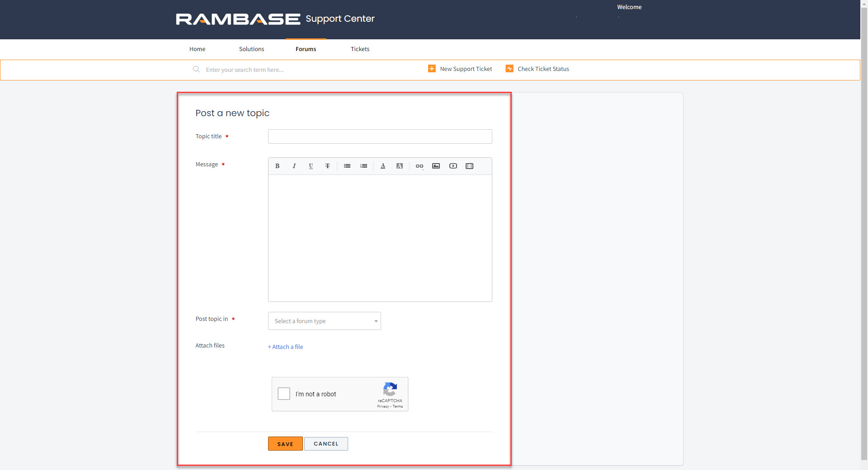Go to the Tickets tab
Viewport: 868px width, 470px height.
click(360, 49)
